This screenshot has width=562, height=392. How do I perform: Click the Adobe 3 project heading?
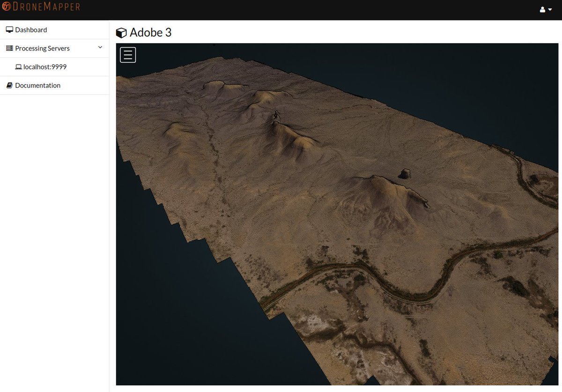pos(151,33)
